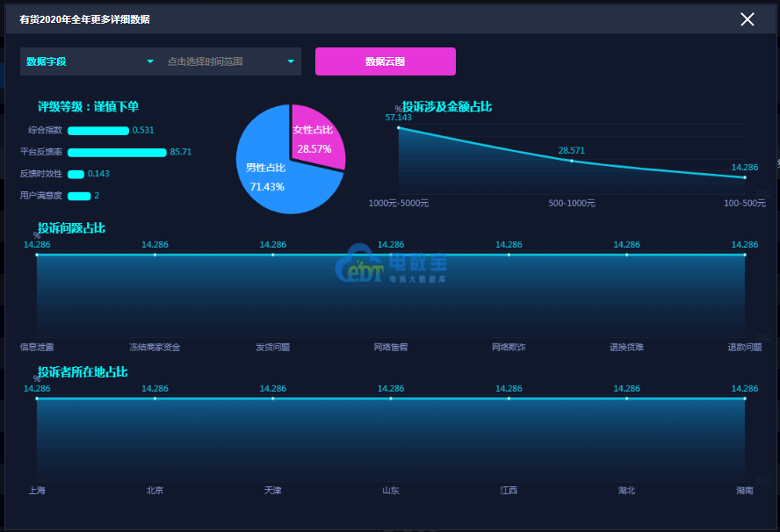780x532 pixels.
Task: Click the 退款问题 axis label
Action: 745,347
